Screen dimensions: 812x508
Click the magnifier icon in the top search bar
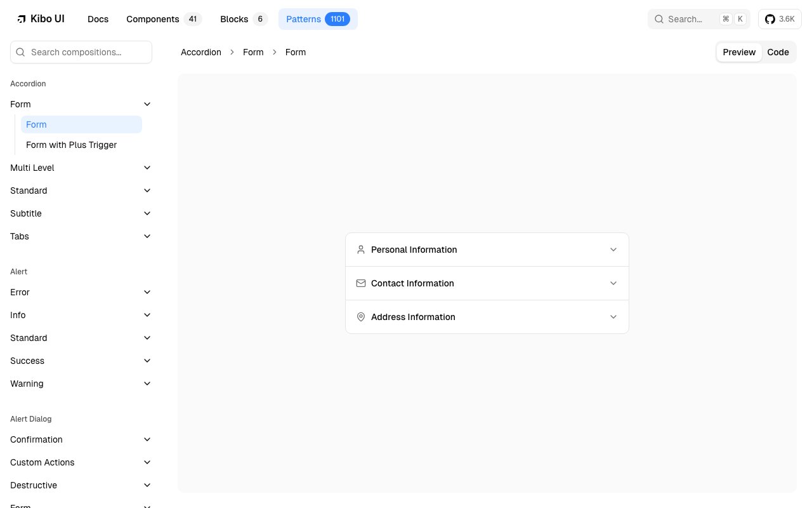coord(659,19)
